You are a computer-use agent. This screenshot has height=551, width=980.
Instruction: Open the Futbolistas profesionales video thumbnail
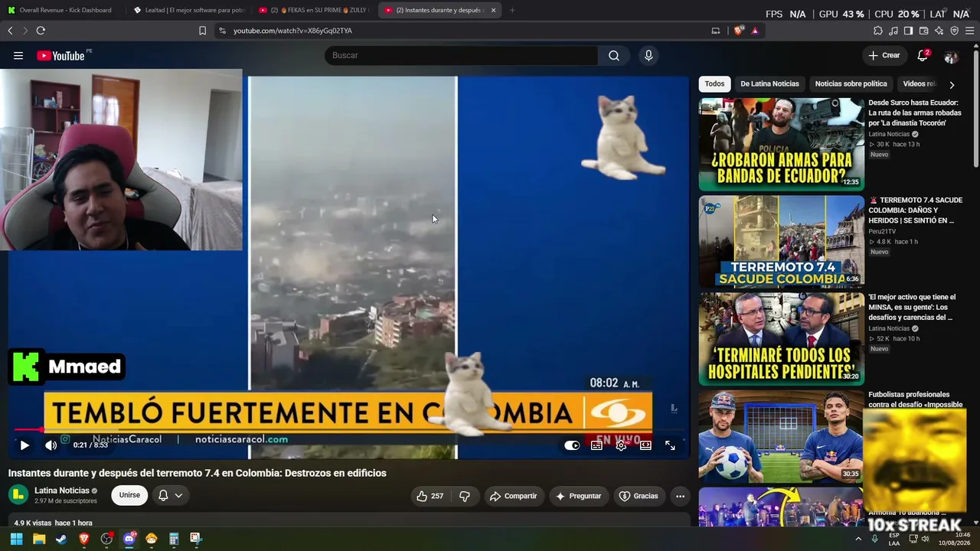[x=781, y=436]
